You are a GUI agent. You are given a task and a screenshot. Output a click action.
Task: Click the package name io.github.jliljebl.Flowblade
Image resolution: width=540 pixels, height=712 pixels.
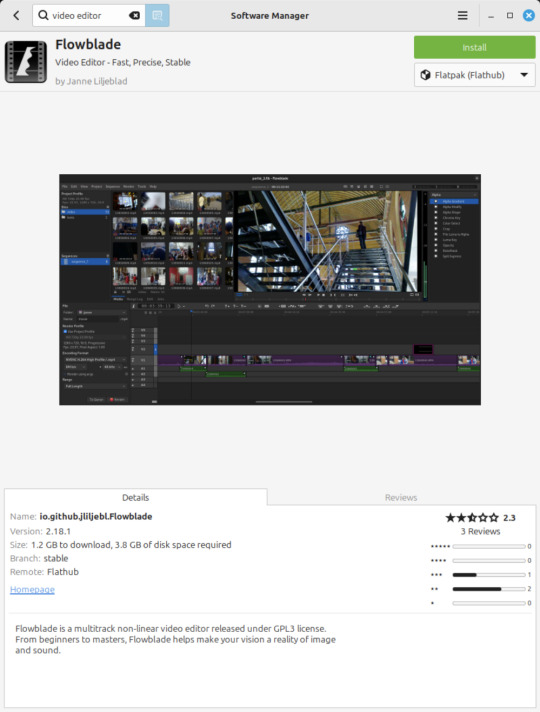pos(96,516)
